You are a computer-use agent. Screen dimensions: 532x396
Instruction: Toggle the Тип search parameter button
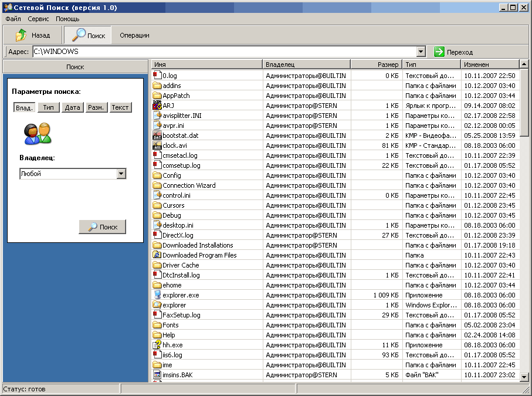49,107
